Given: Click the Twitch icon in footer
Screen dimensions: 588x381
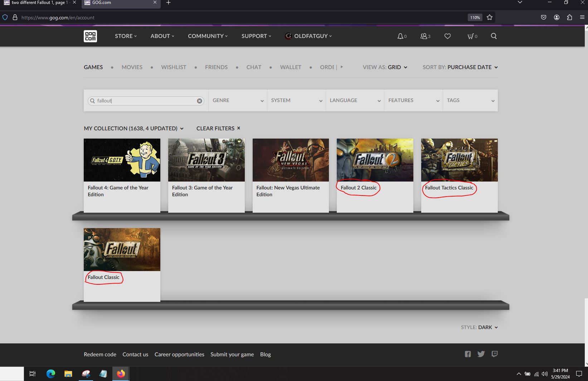Looking at the screenshot, I should 495,354.
